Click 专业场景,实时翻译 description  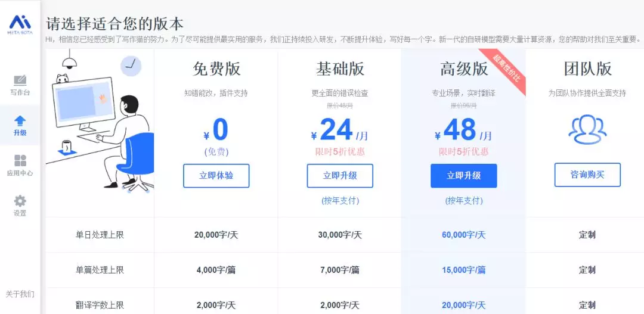pyautogui.click(x=464, y=94)
